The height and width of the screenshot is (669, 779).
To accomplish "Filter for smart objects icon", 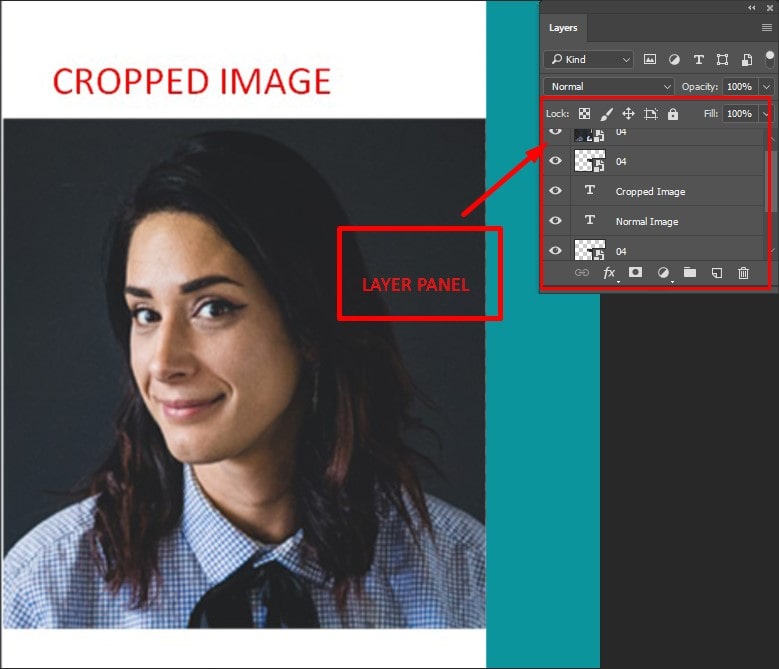I will pos(746,60).
